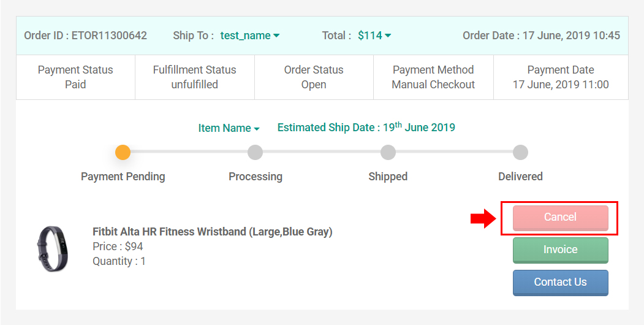Expand the $114 Total dropdown

[374, 36]
